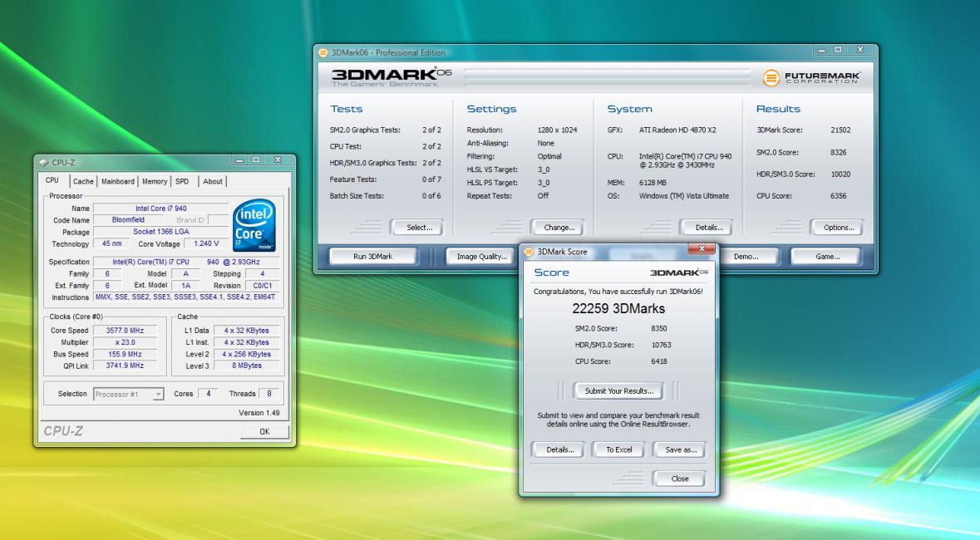Image resolution: width=980 pixels, height=540 pixels.
Task: Click the Multiplier value x 23.0
Action: tap(125, 342)
